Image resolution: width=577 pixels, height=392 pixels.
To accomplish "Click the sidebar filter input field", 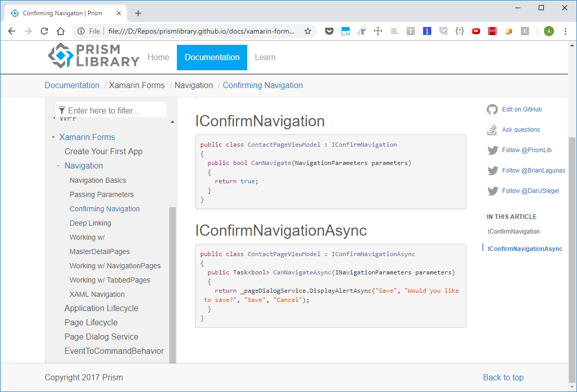I will 111,110.
